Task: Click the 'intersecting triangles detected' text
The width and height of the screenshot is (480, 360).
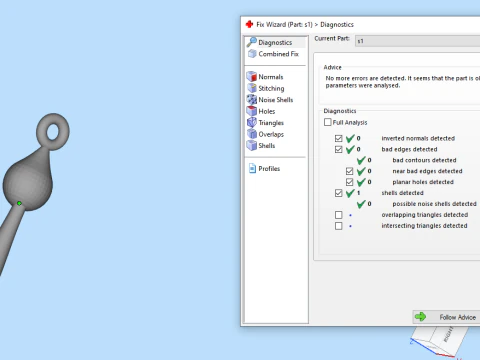Action: [424, 226]
